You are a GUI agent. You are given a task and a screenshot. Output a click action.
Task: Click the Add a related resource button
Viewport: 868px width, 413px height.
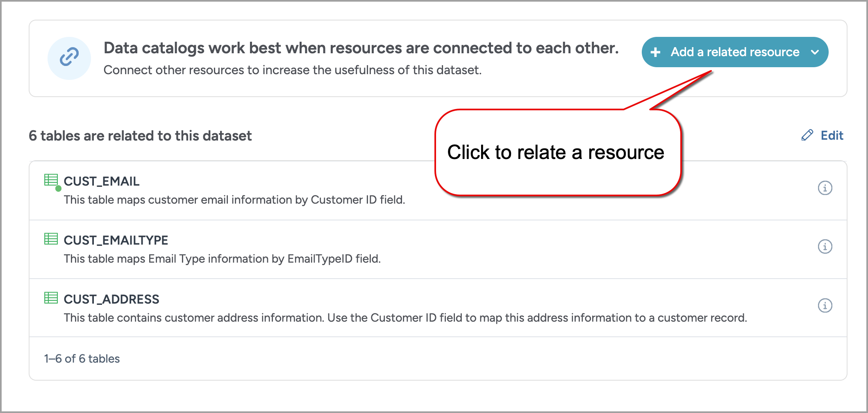point(735,52)
